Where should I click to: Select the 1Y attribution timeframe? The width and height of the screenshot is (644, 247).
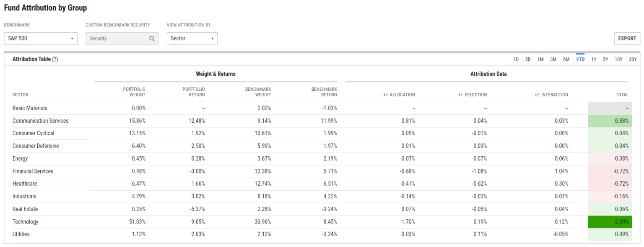point(593,59)
